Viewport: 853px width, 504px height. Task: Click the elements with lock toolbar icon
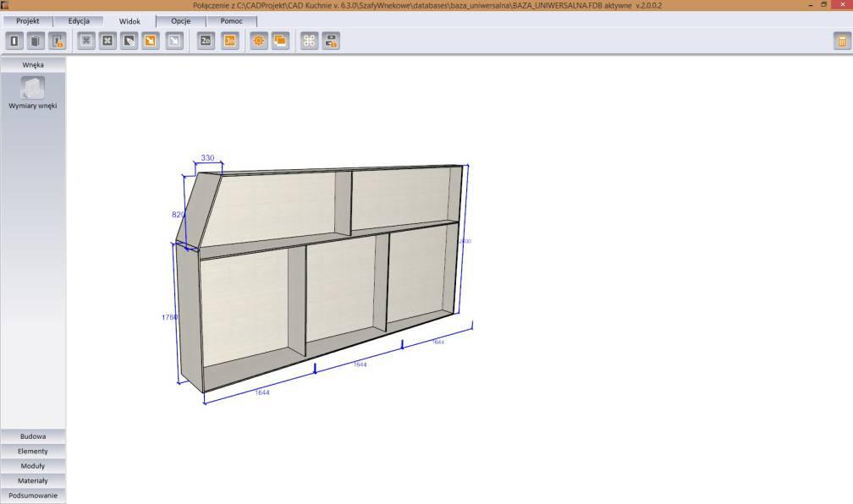331,41
